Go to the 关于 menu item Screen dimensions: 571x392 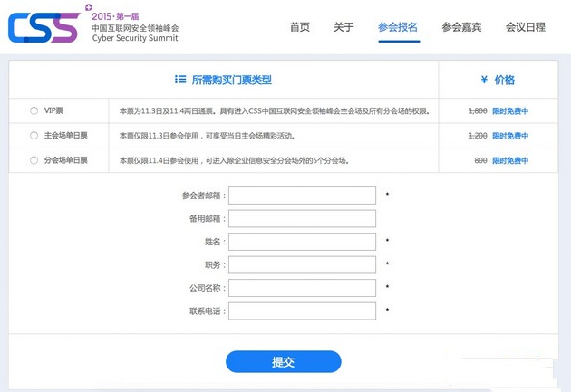pos(344,27)
